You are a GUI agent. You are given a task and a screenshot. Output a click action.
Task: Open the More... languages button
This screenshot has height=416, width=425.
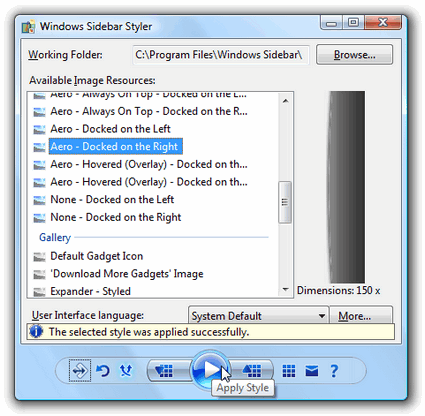361,315
